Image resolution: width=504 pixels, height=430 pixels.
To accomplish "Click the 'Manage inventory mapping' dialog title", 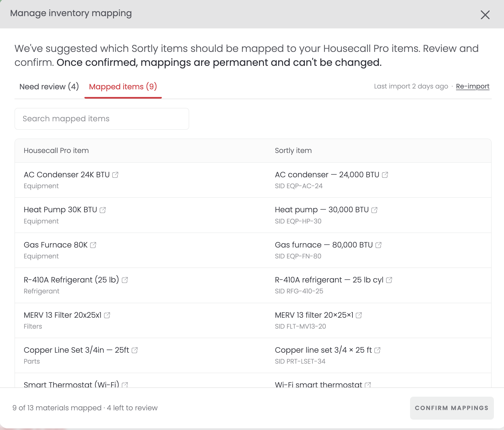I will (x=71, y=13).
